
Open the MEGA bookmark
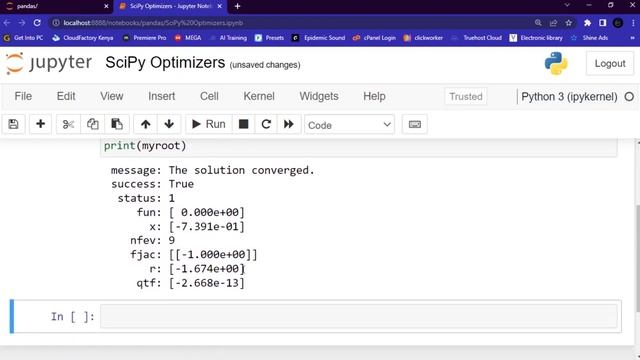[188, 38]
